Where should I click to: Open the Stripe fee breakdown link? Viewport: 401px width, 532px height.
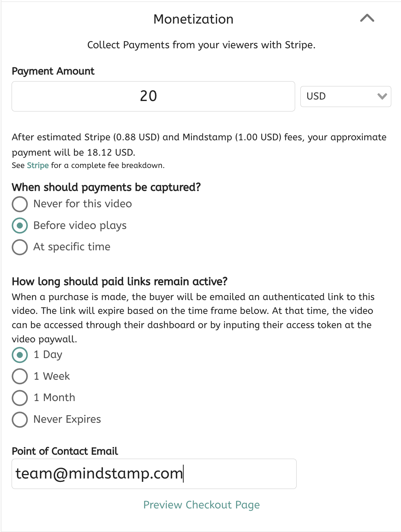(38, 165)
